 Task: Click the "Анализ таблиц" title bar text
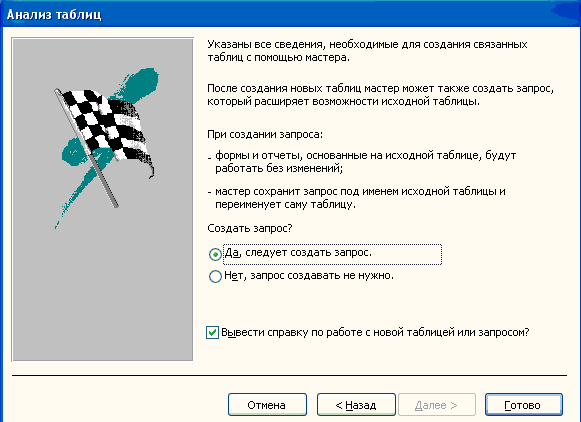[x=54, y=14]
